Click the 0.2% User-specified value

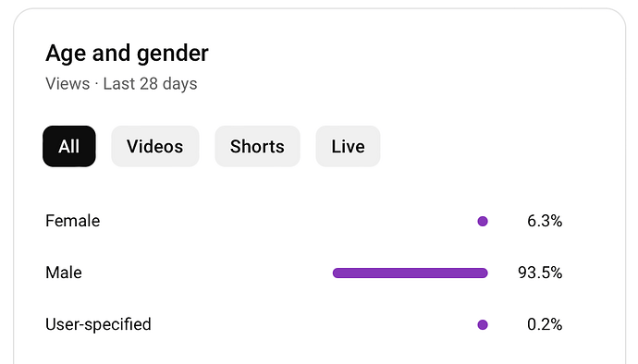pos(545,324)
